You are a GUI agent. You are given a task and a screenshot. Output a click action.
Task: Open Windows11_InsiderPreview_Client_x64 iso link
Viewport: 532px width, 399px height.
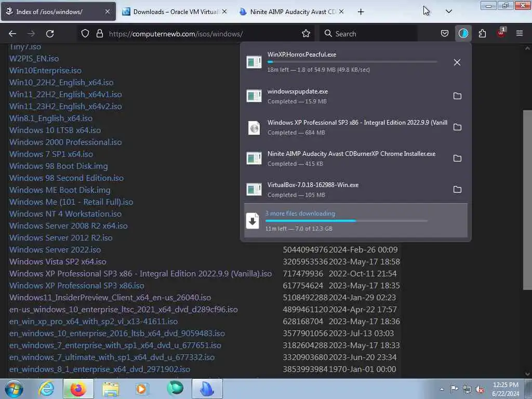pyautogui.click(x=110, y=298)
